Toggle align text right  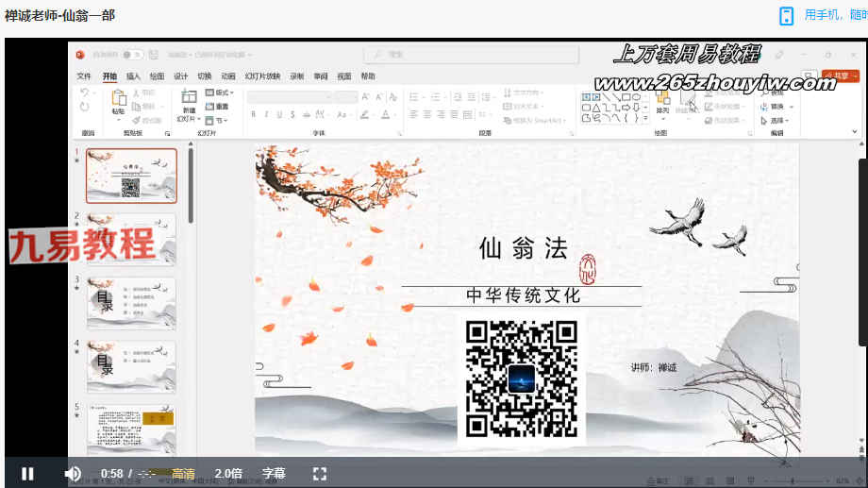[x=442, y=114]
